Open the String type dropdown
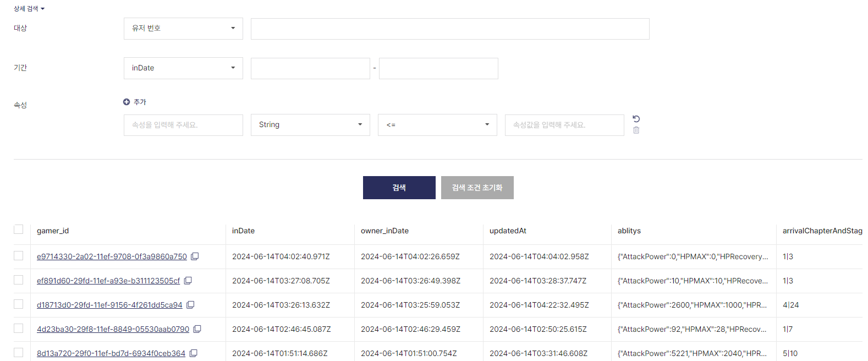Viewport: 868px width, 361px height. pos(310,125)
